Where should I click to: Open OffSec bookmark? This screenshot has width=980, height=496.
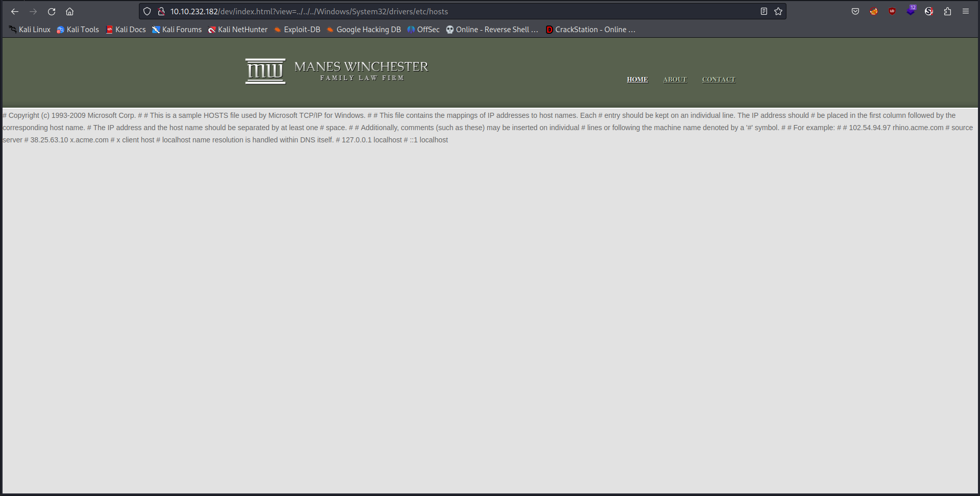(423, 30)
